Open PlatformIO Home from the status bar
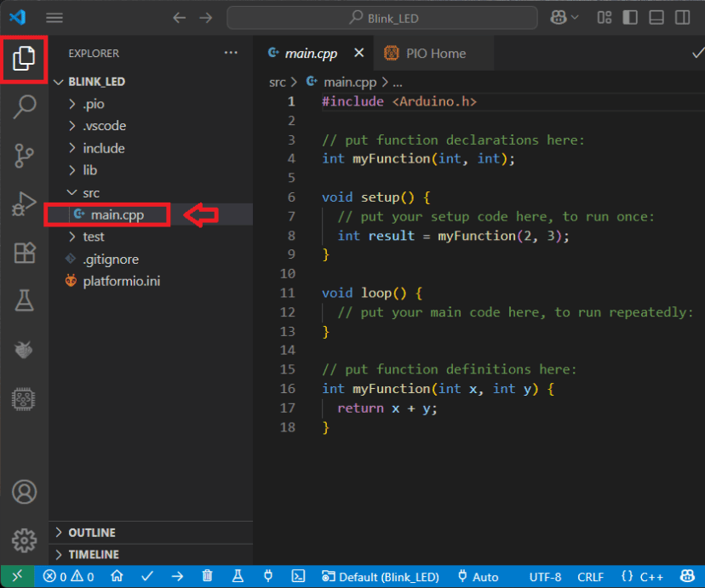This screenshot has height=588, width=705. [x=117, y=576]
